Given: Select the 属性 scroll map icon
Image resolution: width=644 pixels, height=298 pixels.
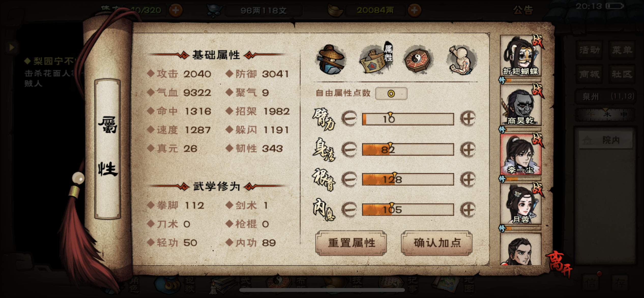Looking at the screenshot, I should 376,59.
